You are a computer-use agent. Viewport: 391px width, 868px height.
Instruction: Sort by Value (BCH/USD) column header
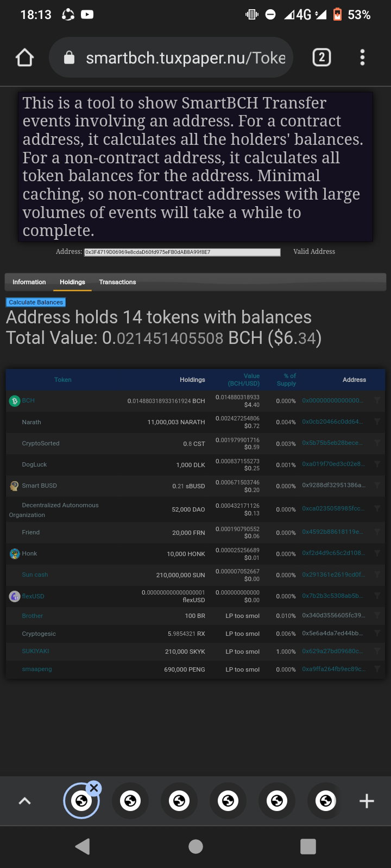pyautogui.click(x=244, y=380)
